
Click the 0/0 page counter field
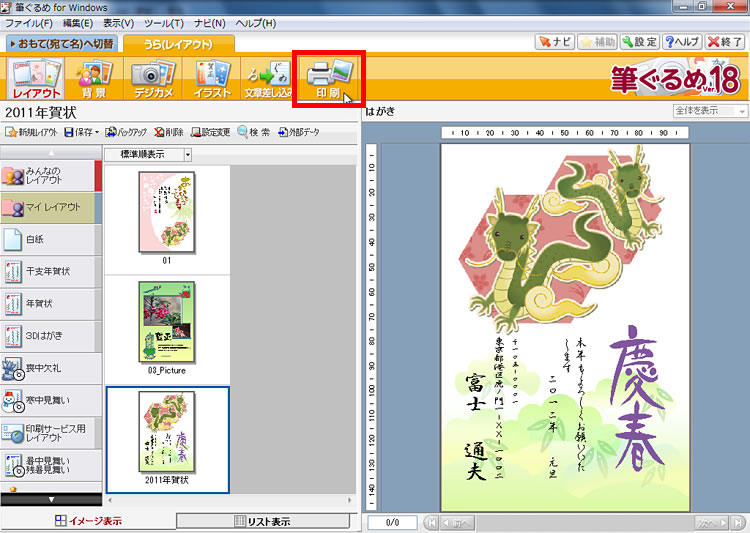(x=392, y=522)
